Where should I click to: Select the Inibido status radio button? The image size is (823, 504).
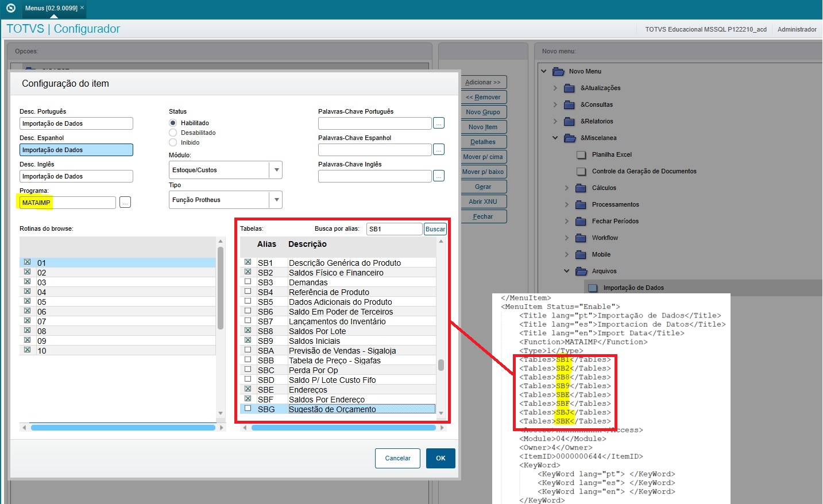pos(173,142)
